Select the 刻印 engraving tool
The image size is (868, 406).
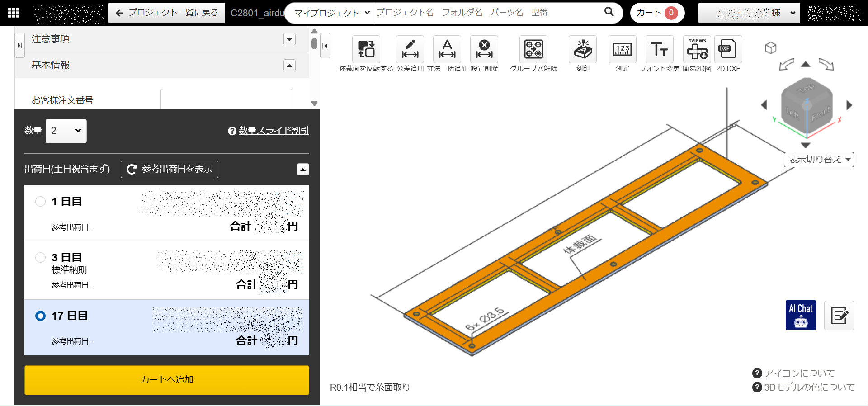(582, 49)
